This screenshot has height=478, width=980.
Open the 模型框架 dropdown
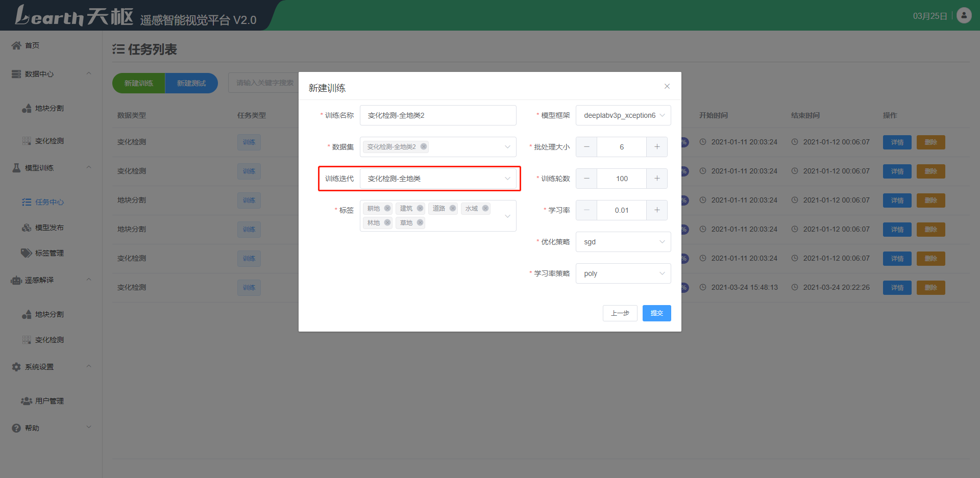pos(623,115)
